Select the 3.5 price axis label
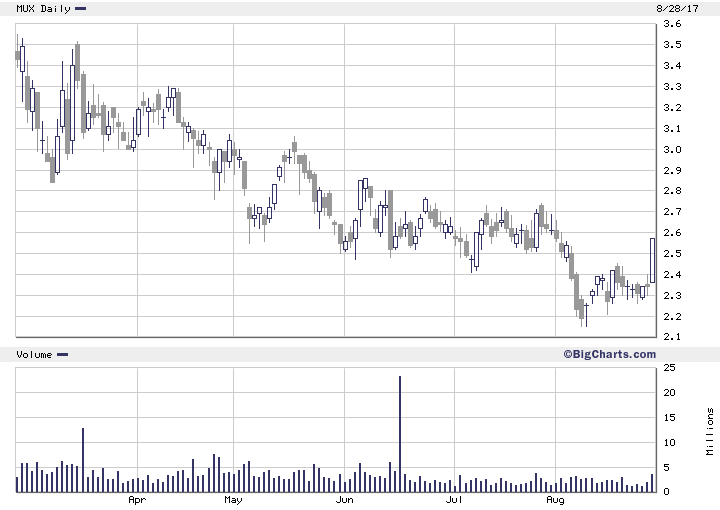 [x=672, y=45]
